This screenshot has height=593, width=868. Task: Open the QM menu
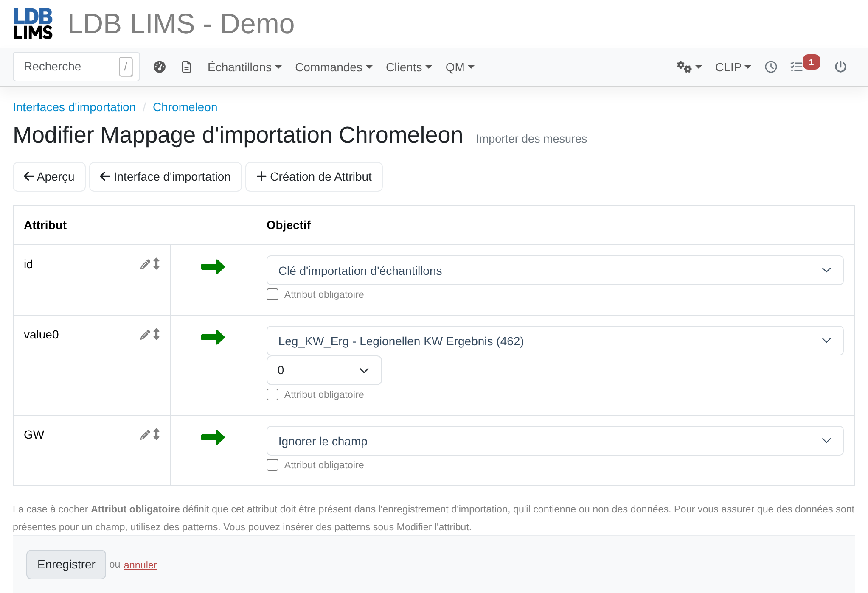coord(460,67)
